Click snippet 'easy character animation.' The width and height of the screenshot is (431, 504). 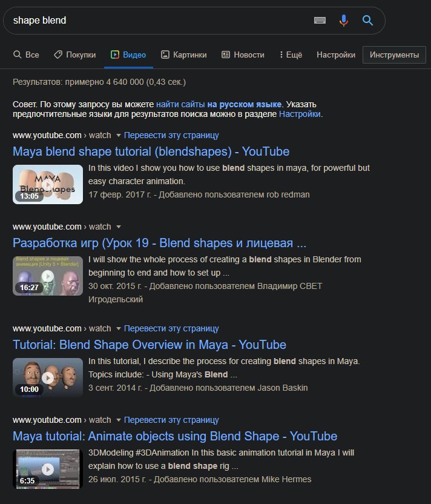[136, 182]
